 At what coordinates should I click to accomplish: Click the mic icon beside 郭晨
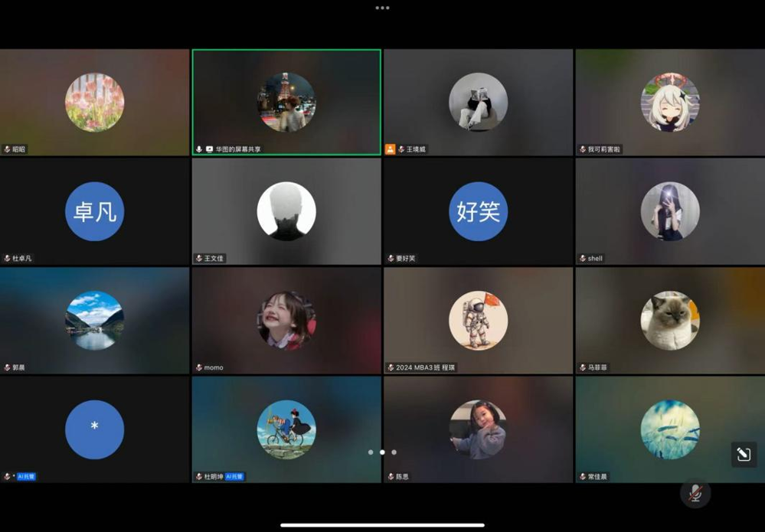6,367
